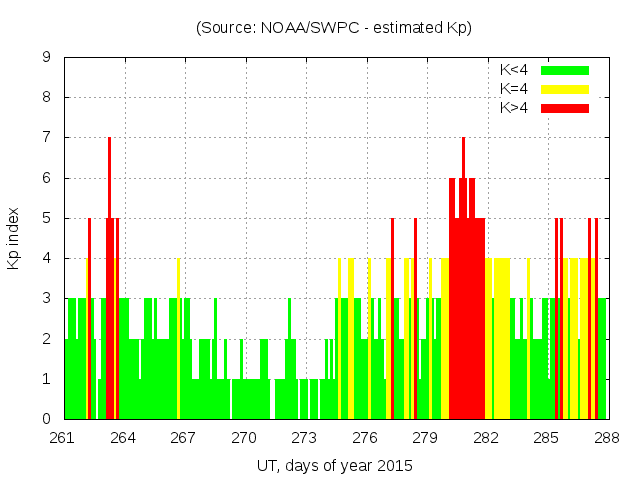Select the K=4 legend label text

tap(514, 89)
